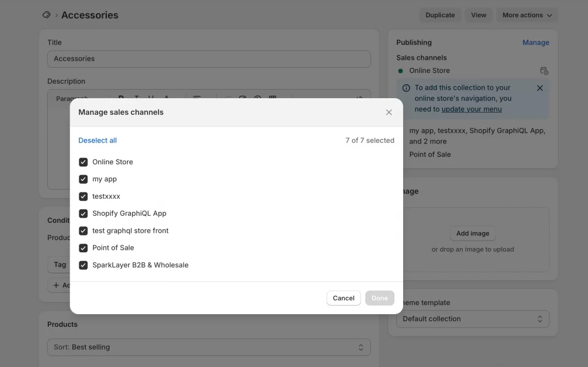Uncheck the Online Store checkbox
The height and width of the screenshot is (367, 588).
(83, 162)
